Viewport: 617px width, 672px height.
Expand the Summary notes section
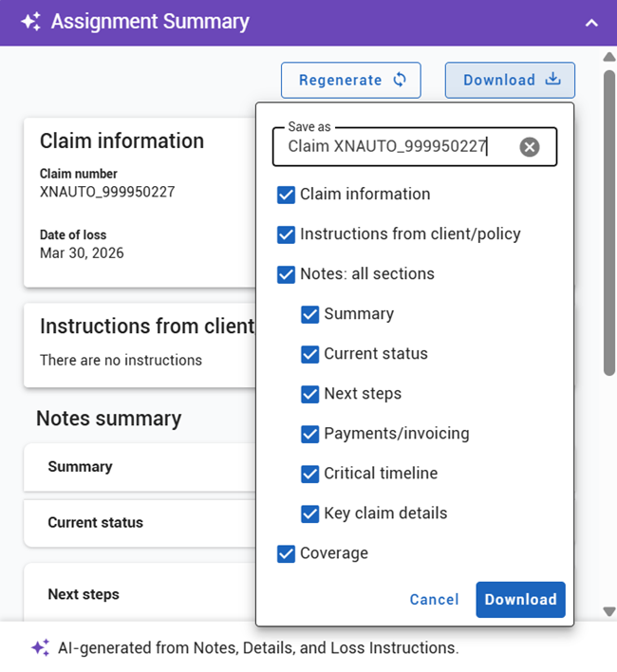(x=140, y=467)
